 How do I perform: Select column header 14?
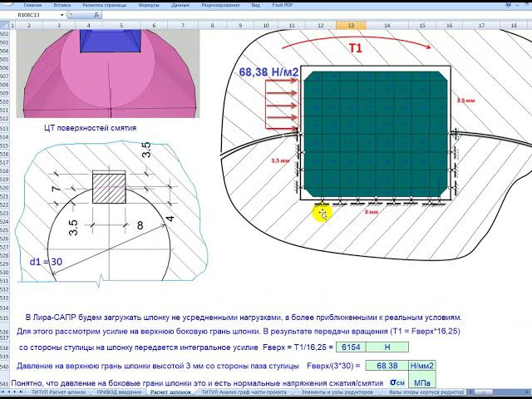[x=387, y=26]
